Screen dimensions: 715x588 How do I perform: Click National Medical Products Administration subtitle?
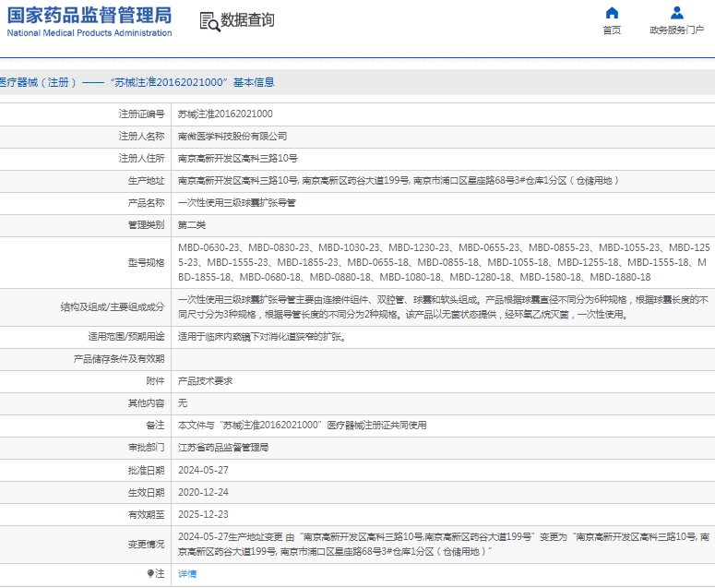pos(89,33)
